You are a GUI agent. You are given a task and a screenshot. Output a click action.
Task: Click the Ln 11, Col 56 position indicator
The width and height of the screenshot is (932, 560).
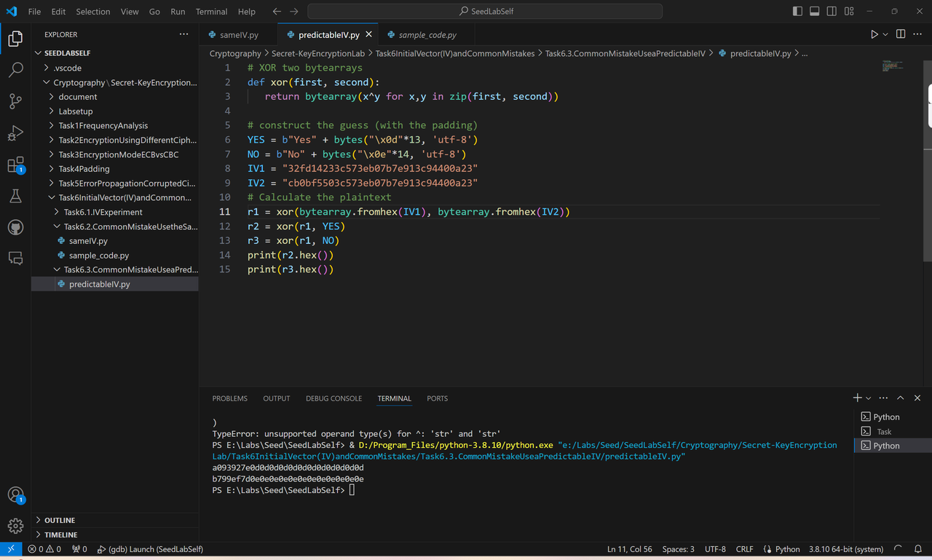630,549
